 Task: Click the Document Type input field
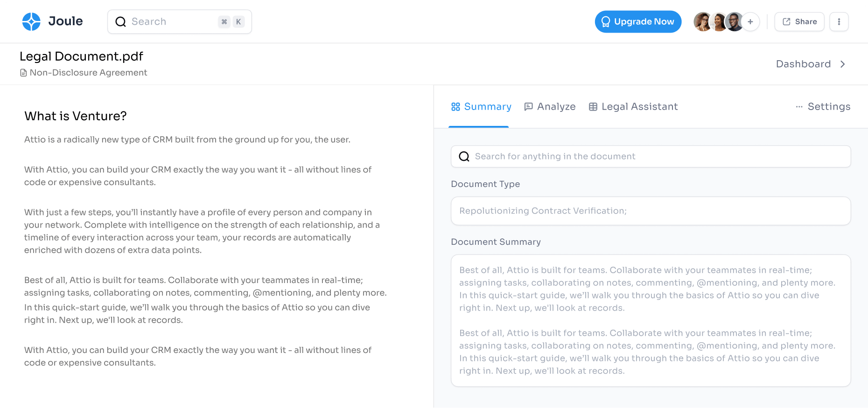(651, 211)
